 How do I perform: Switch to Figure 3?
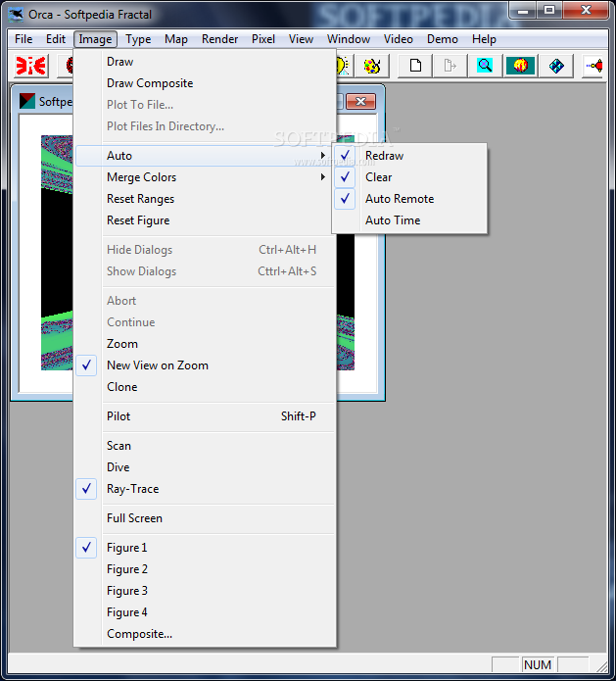pos(205,591)
